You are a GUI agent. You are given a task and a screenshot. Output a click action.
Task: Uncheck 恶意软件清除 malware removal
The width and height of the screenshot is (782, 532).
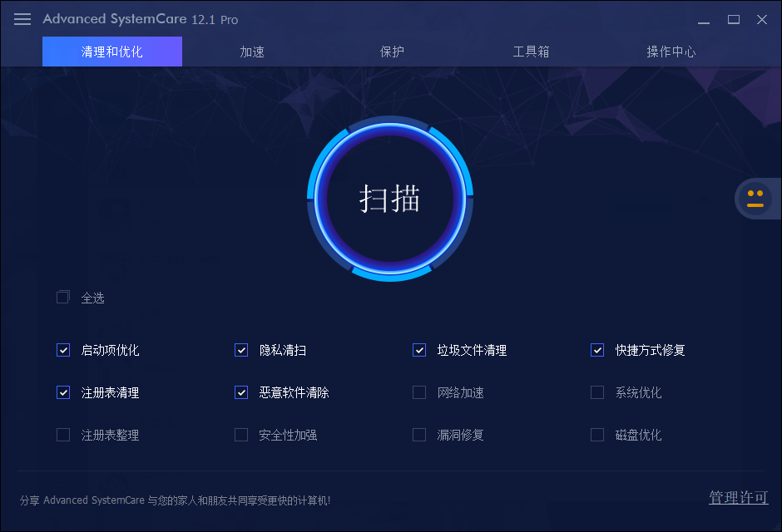pos(240,392)
